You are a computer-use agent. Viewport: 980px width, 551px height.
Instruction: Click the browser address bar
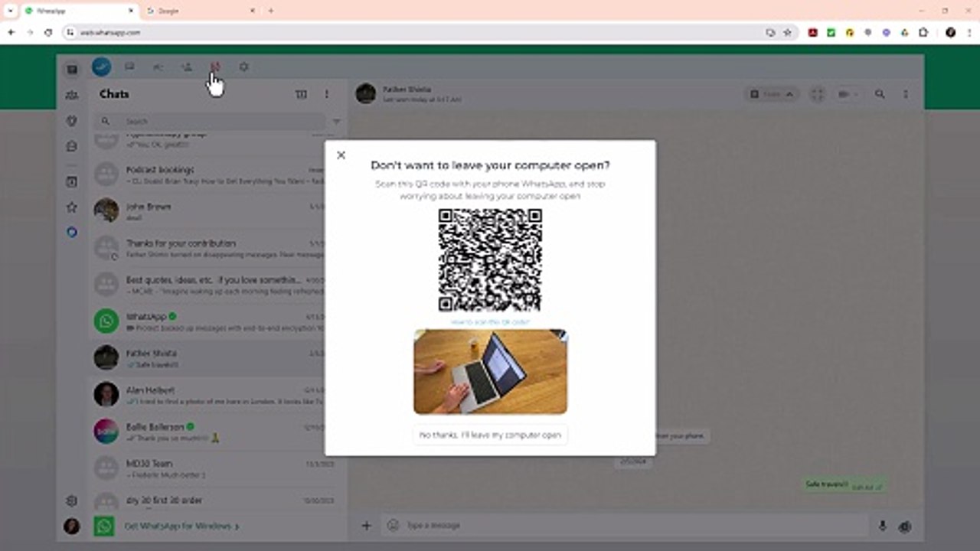[x=413, y=33]
